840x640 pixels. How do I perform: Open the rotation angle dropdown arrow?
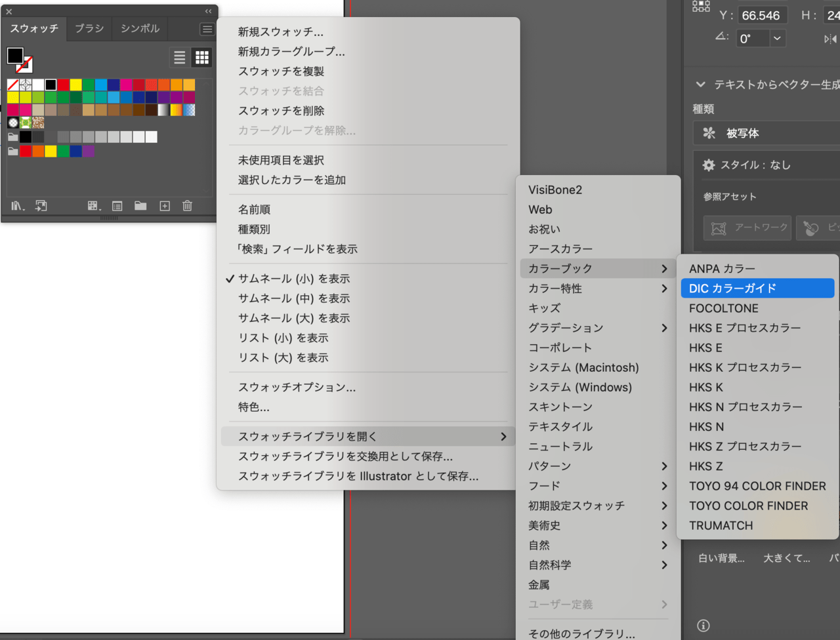[777, 39]
